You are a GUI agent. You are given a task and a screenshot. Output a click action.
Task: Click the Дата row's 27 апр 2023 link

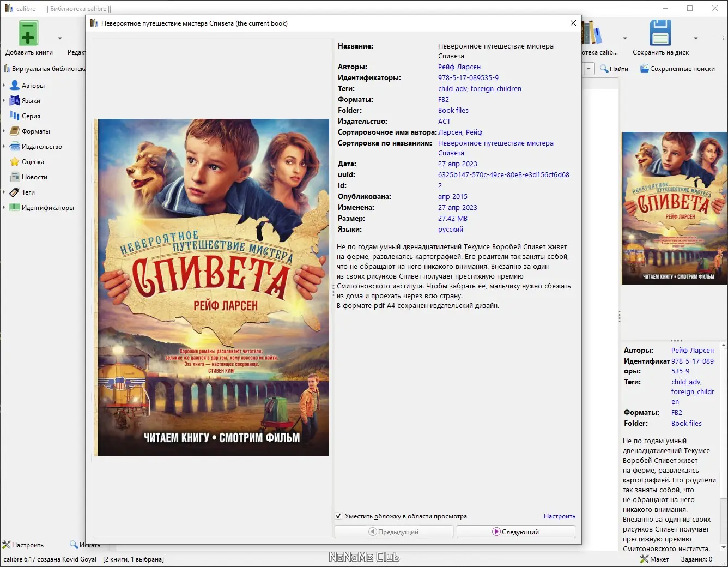click(458, 164)
